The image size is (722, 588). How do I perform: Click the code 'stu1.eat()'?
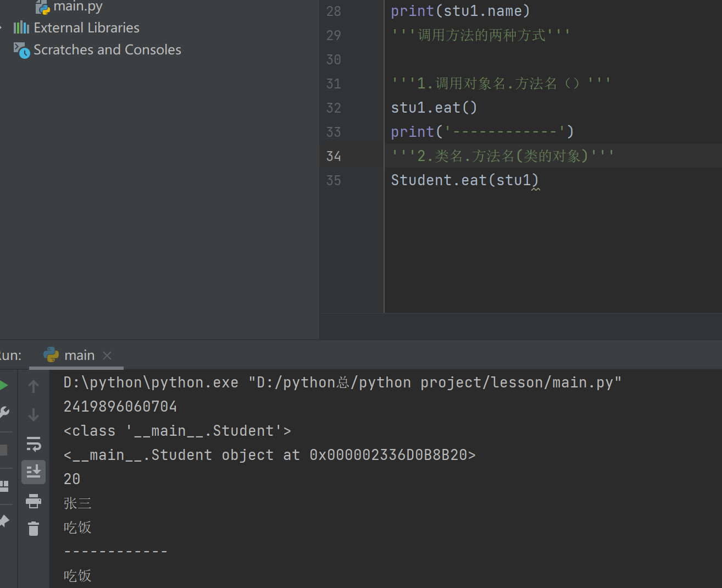coord(434,108)
